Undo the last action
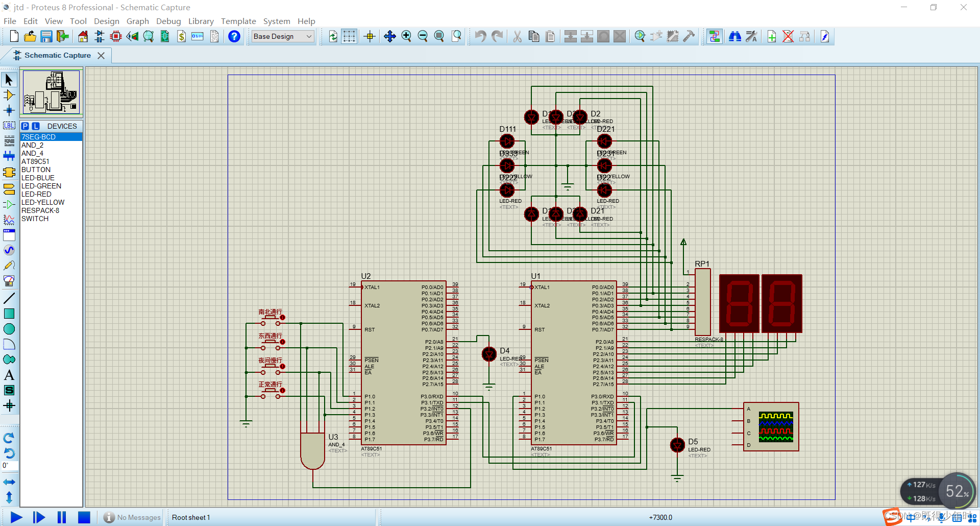980x526 pixels. click(x=480, y=36)
